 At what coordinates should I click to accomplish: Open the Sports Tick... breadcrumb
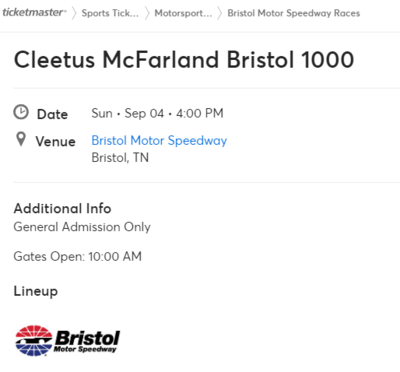click(110, 13)
